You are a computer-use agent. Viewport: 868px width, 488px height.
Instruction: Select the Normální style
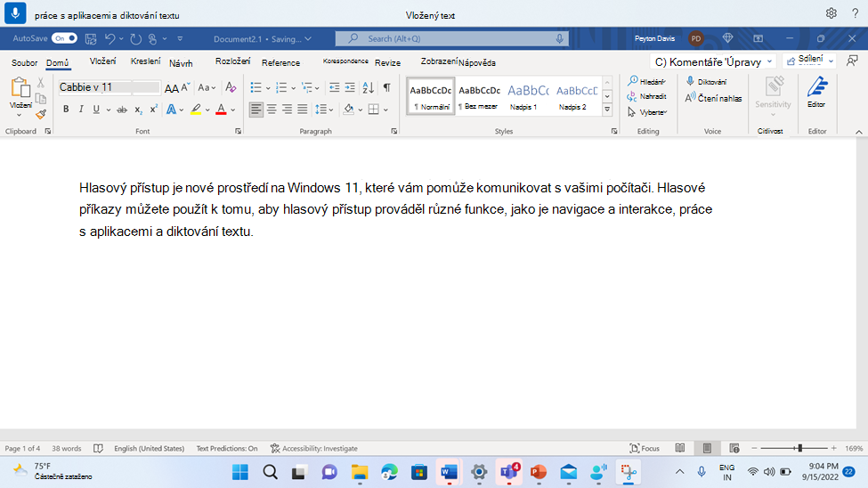tap(431, 96)
